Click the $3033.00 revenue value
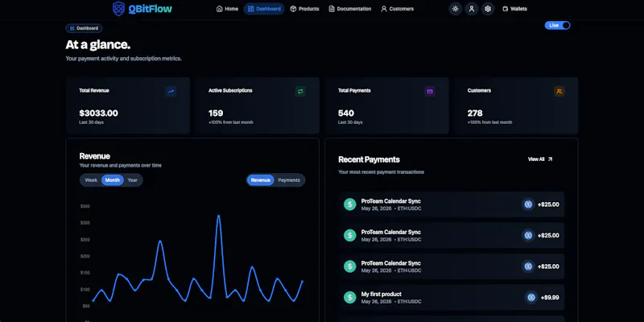 pos(98,113)
